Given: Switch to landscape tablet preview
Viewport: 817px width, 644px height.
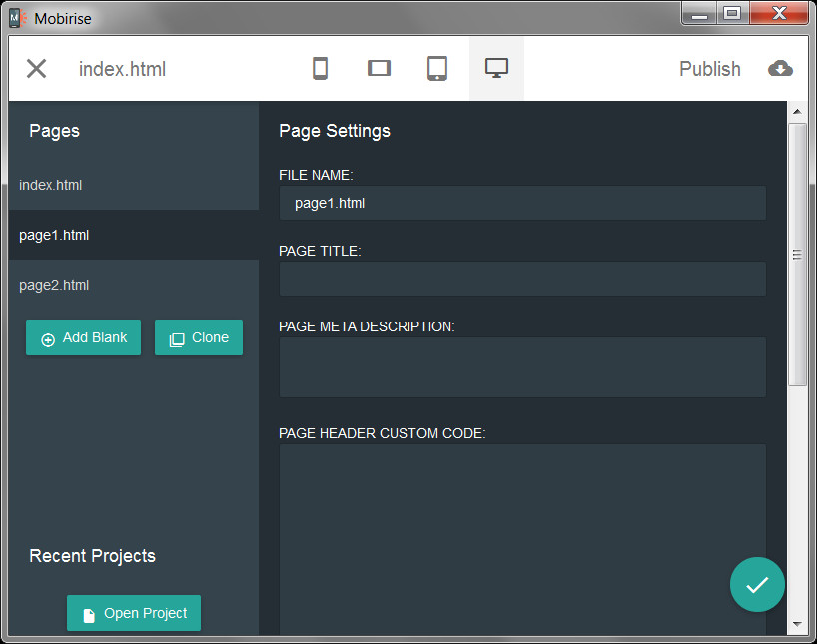Looking at the screenshot, I should pyautogui.click(x=379, y=69).
